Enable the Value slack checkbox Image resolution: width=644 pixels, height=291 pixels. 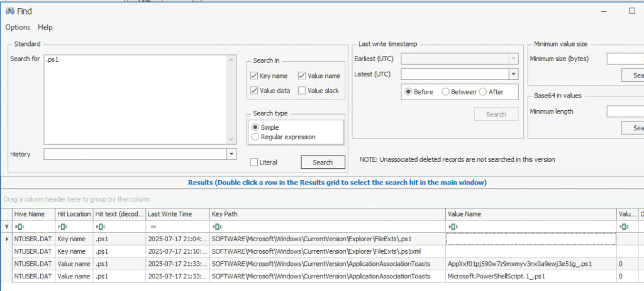(302, 91)
